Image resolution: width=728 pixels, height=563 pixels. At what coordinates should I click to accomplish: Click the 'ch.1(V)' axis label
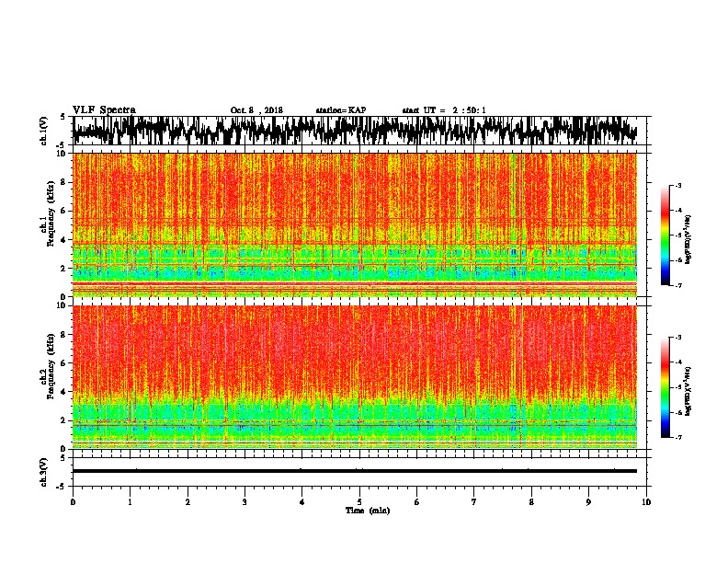[x=43, y=131]
